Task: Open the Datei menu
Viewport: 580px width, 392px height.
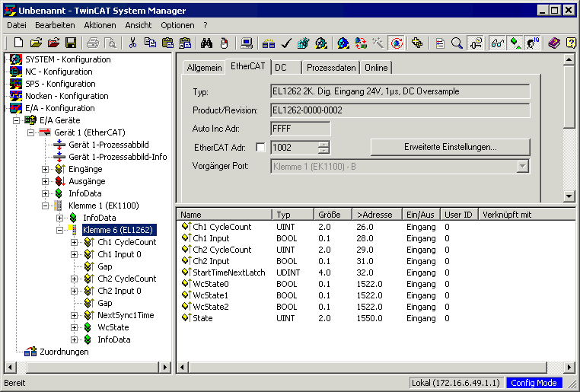Action: click(x=17, y=25)
